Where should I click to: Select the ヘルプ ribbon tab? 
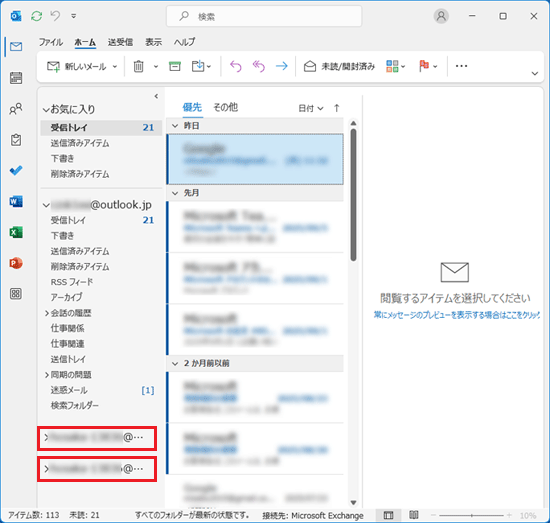(x=185, y=42)
